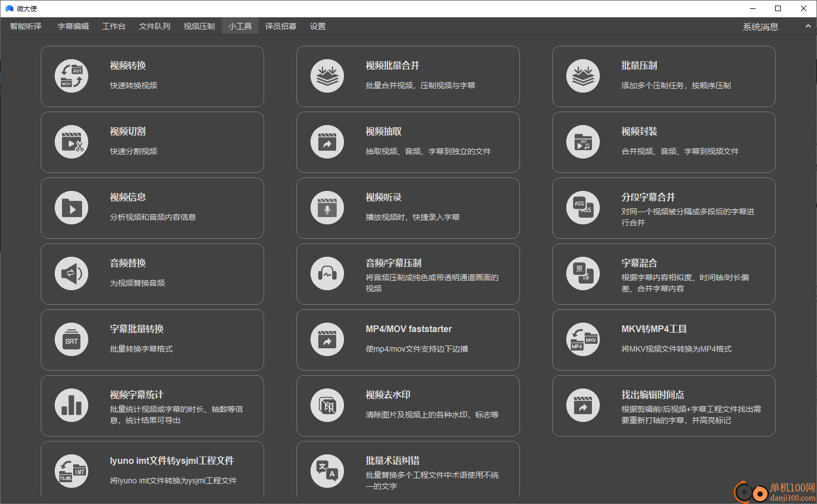Click the 音频/字幕压制 headphone icon
Screen dimensions: 817x504
tap(327, 273)
